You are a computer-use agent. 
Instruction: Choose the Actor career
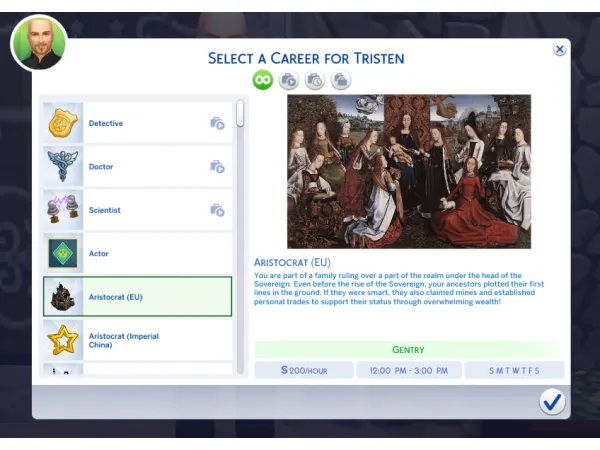point(137,253)
